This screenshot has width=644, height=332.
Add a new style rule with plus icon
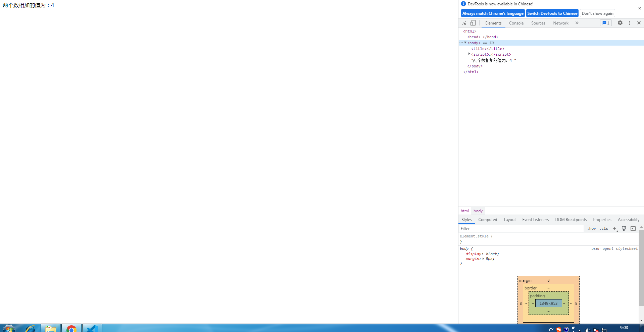click(x=615, y=229)
